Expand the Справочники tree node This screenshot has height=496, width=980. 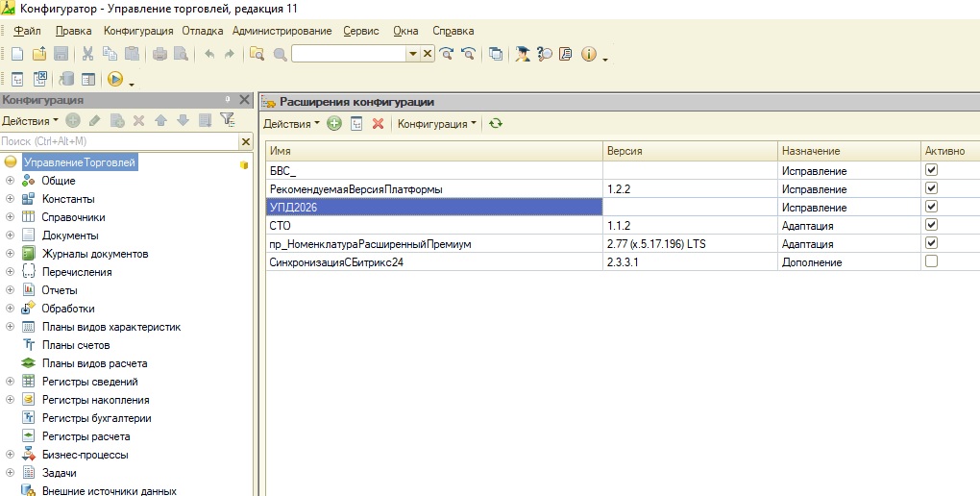10,217
